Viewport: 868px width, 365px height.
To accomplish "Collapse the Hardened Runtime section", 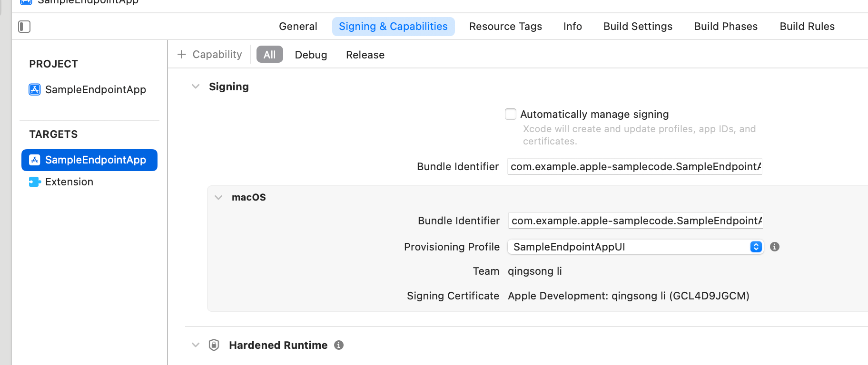I will 196,345.
